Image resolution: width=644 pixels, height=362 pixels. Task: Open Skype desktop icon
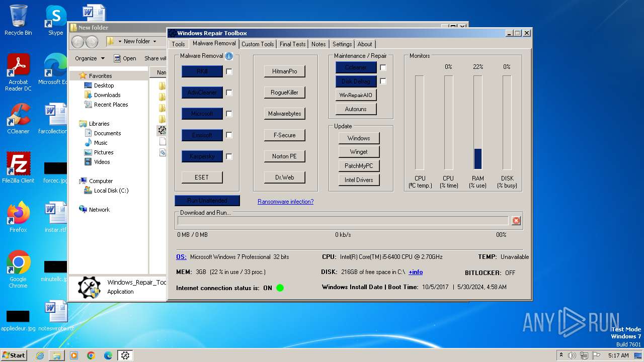[56, 20]
